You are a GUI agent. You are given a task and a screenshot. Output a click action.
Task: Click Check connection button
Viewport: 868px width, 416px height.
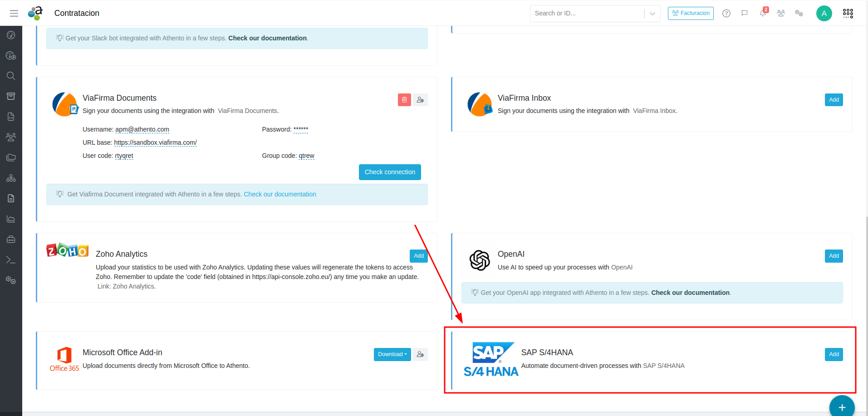390,172
